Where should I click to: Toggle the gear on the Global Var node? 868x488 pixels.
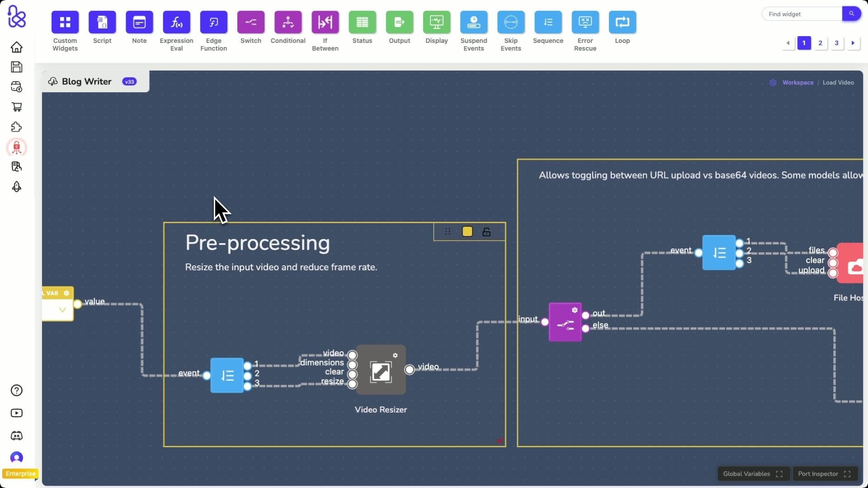coord(66,293)
